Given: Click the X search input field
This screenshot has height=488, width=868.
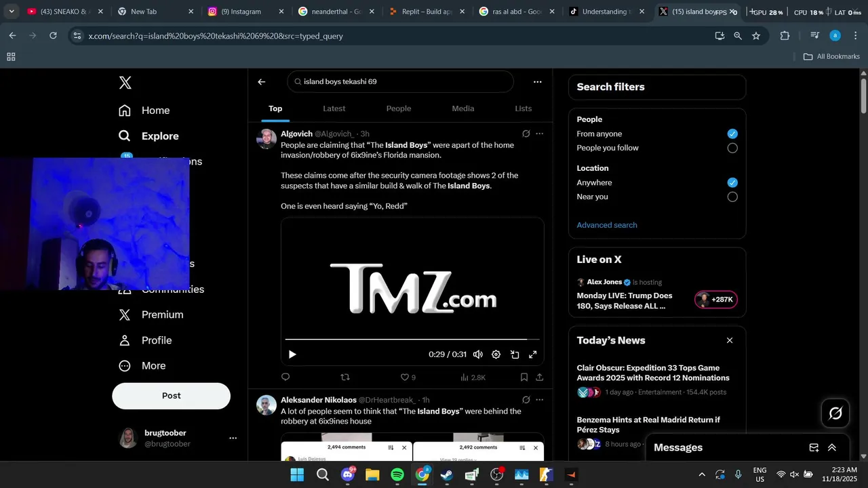Looking at the screenshot, I should [x=401, y=82].
